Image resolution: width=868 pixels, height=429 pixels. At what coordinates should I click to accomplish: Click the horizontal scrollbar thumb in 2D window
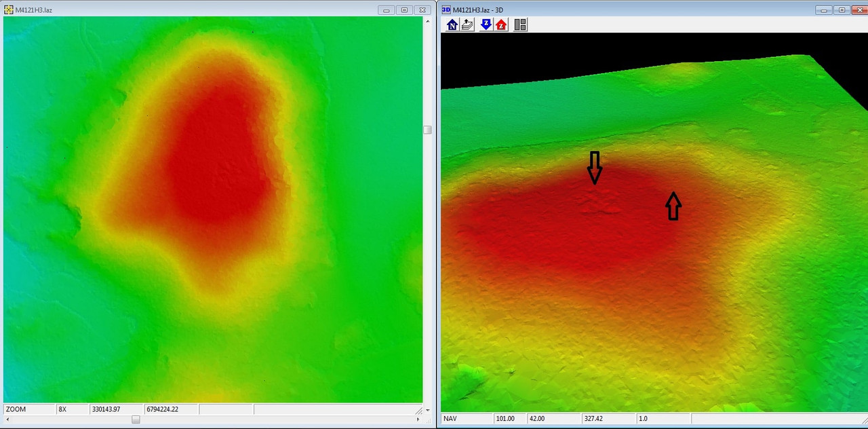point(136,419)
